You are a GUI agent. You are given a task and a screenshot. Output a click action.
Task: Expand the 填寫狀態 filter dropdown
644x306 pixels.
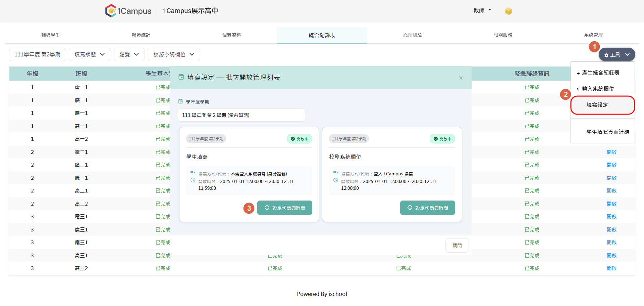[x=90, y=54]
